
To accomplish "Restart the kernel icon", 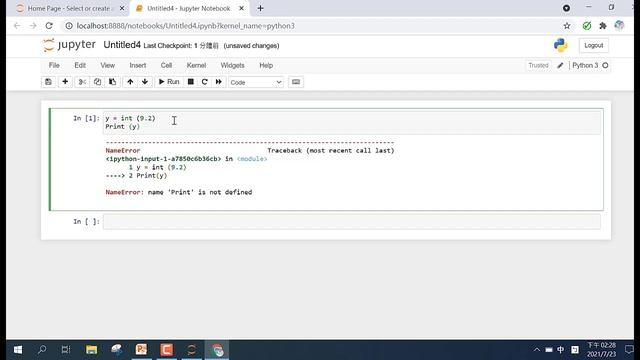I will 204,82.
